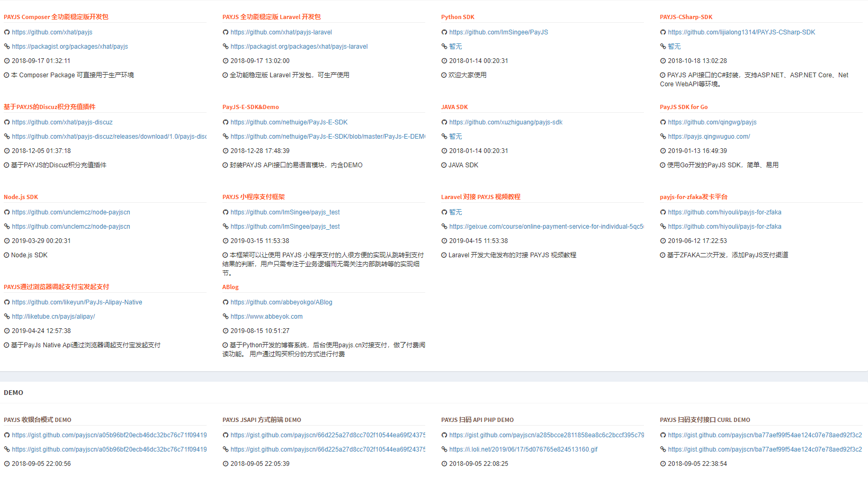The height and width of the screenshot is (477, 868).
Task: Click the 'PAYJS 小程序支付框架' heading
Action: (x=254, y=197)
